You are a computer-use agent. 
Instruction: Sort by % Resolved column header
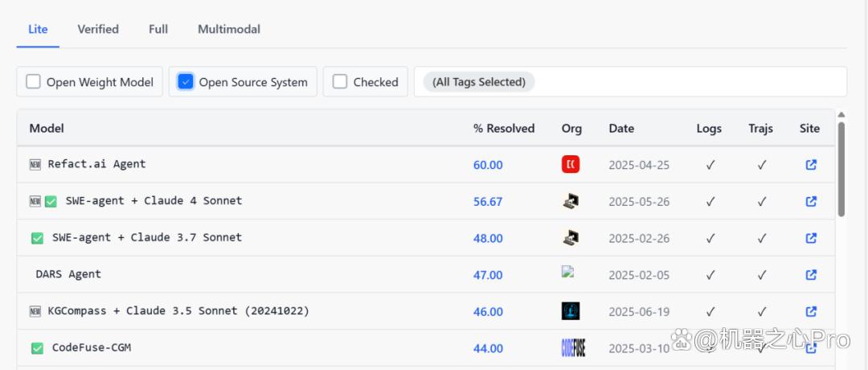[x=504, y=129]
